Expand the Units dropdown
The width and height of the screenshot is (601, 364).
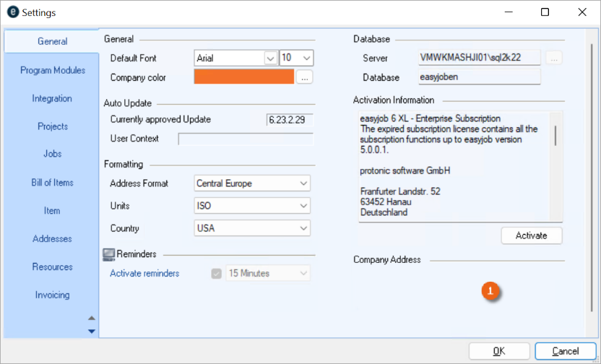click(303, 206)
